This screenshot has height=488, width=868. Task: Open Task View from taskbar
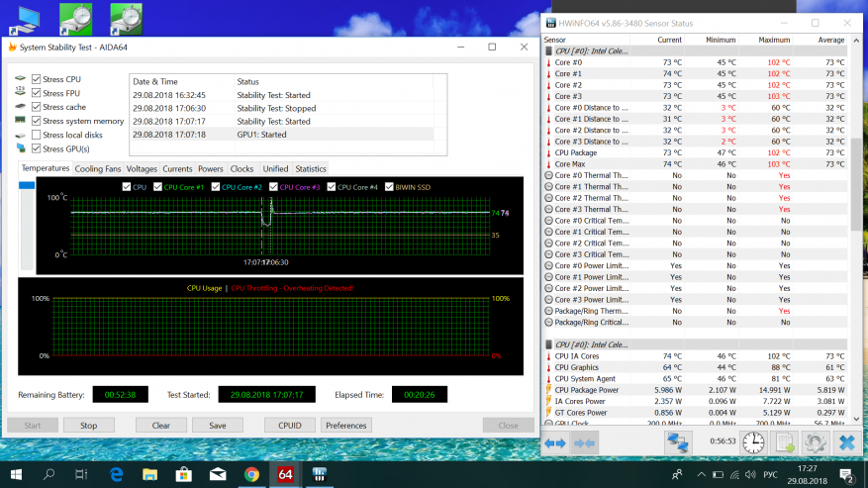[81, 475]
